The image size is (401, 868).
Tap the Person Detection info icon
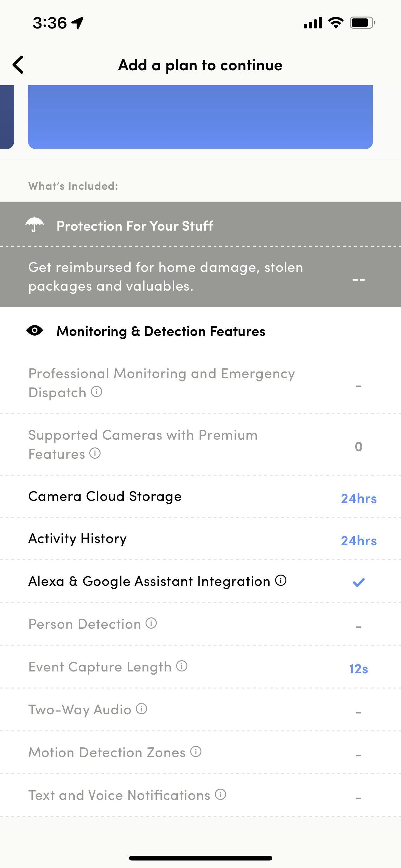151,623
